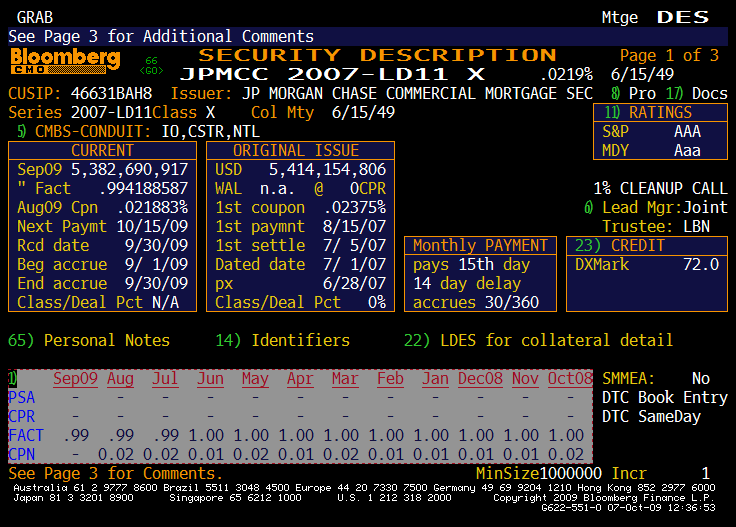Open 8) Pro link

pos(633,93)
